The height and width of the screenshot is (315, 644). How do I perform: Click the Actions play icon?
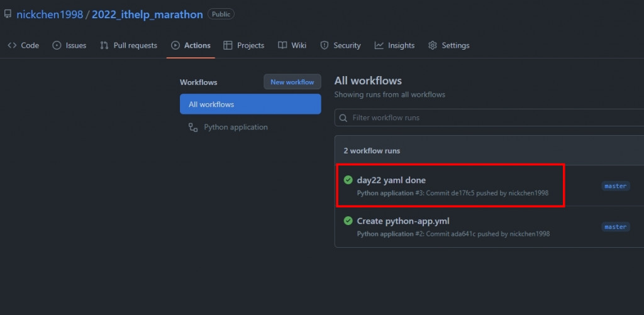coord(175,46)
